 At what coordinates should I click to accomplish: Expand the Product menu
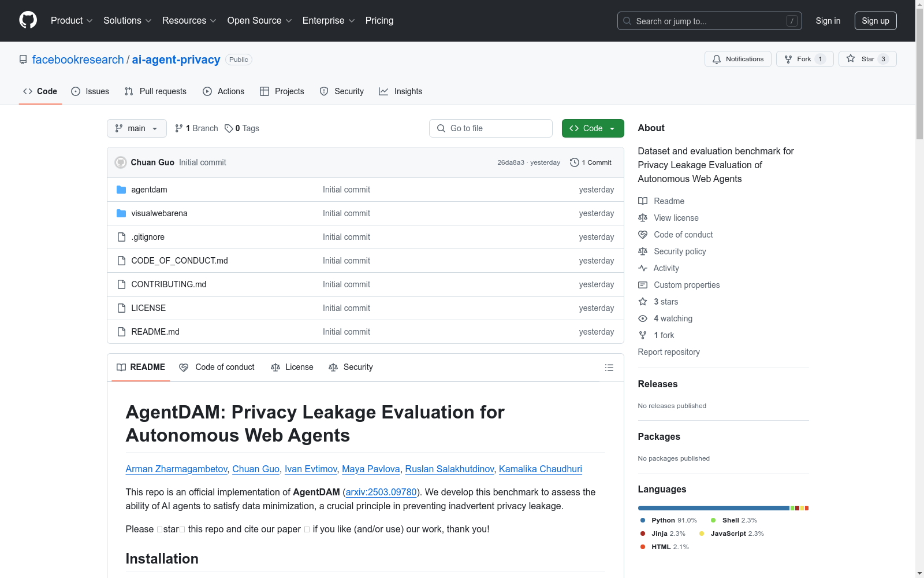72,20
